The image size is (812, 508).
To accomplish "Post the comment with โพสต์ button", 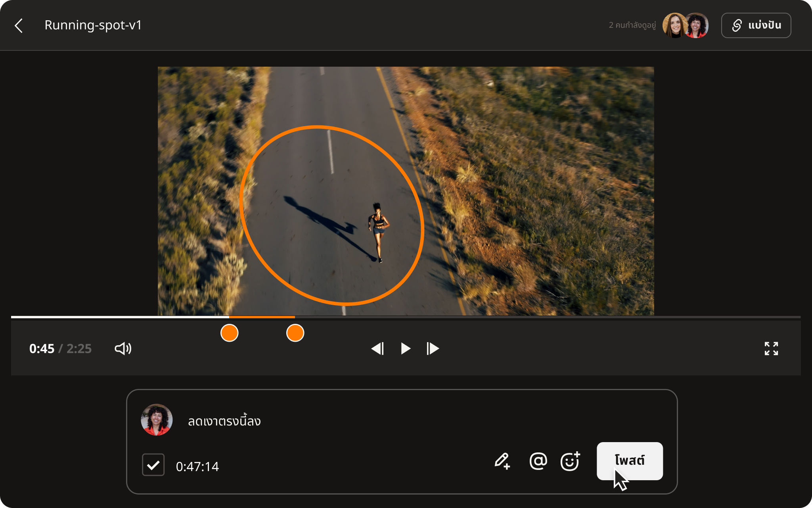I will [630, 461].
